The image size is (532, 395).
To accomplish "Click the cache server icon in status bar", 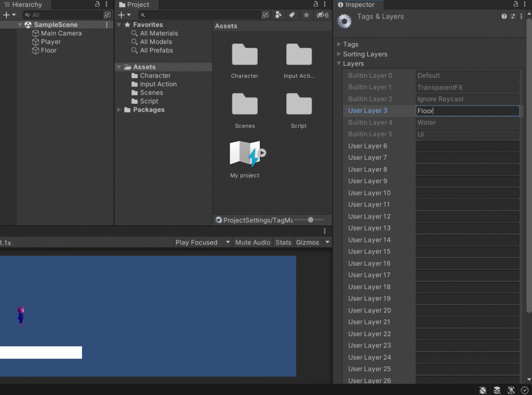I will 497,390.
